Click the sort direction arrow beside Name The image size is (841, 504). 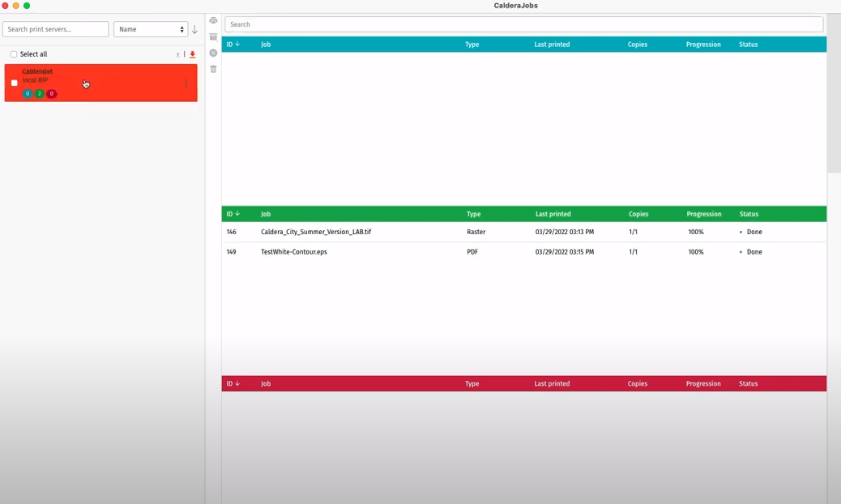pos(194,29)
